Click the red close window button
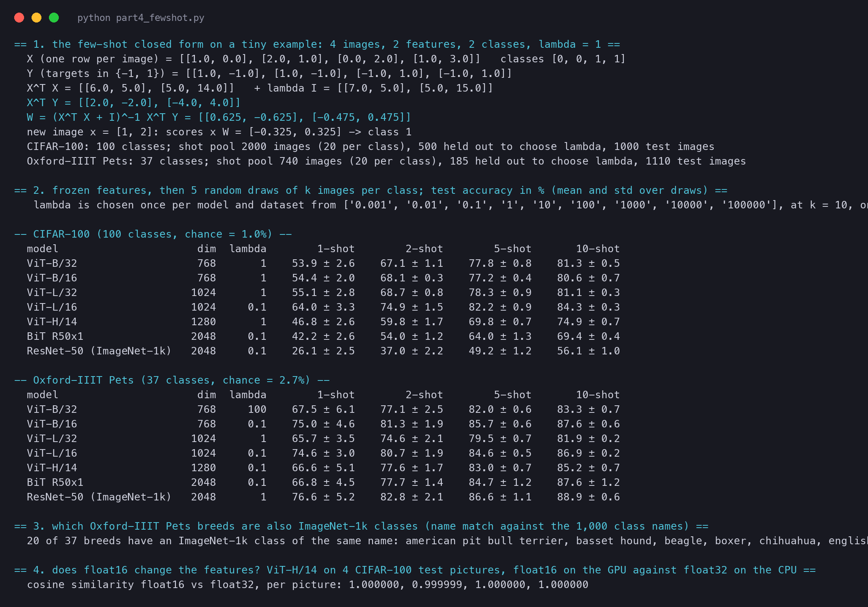The width and height of the screenshot is (868, 607). point(19,18)
